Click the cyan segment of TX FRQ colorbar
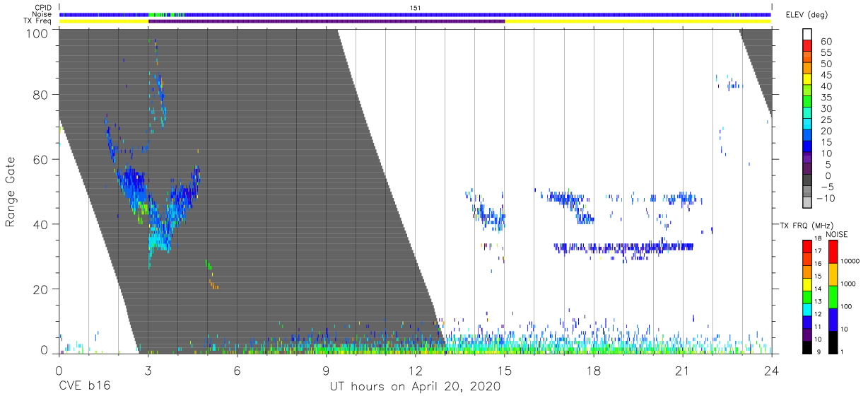The height and width of the screenshot is (401, 868). coord(807,310)
